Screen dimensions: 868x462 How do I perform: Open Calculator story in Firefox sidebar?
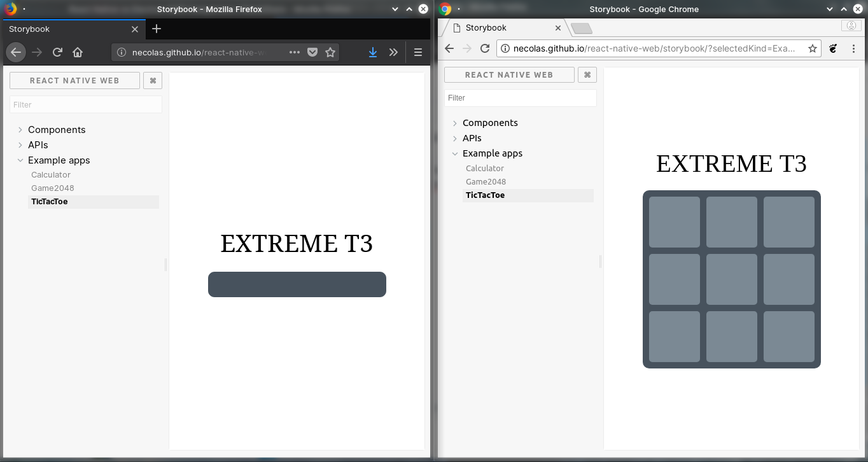pos(51,174)
